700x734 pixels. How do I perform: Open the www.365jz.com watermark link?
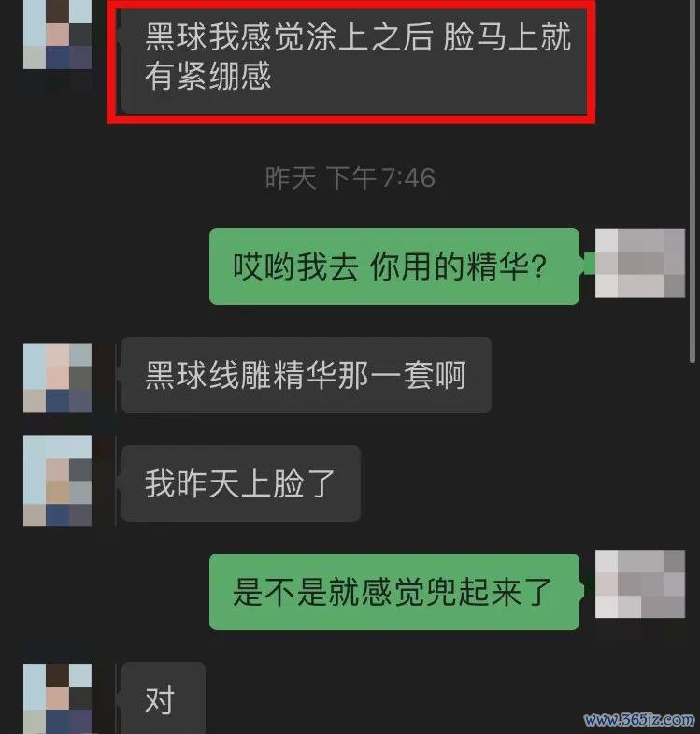pyautogui.click(x=639, y=719)
